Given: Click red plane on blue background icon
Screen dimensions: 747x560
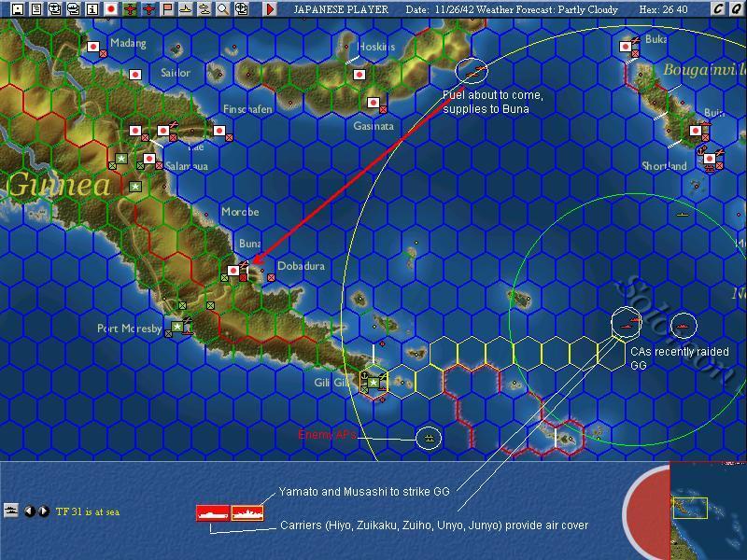Looking at the screenshot, I should point(148,8).
